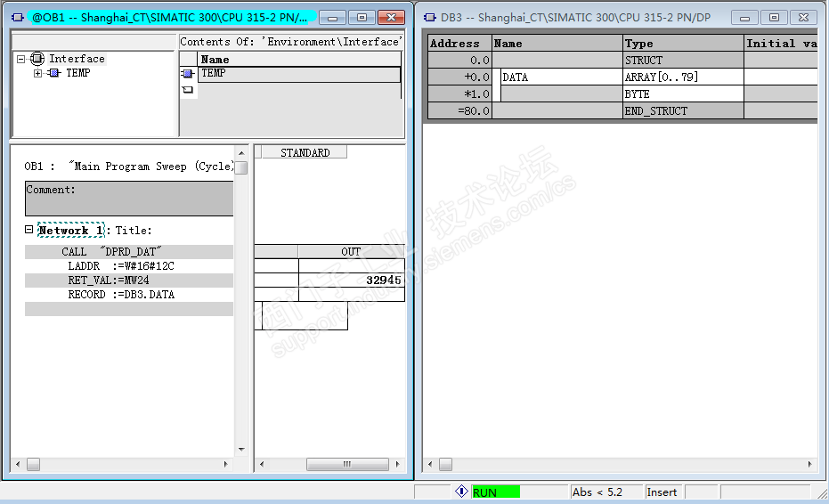
Task: Close the DB3 window
Action: (x=803, y=18)
